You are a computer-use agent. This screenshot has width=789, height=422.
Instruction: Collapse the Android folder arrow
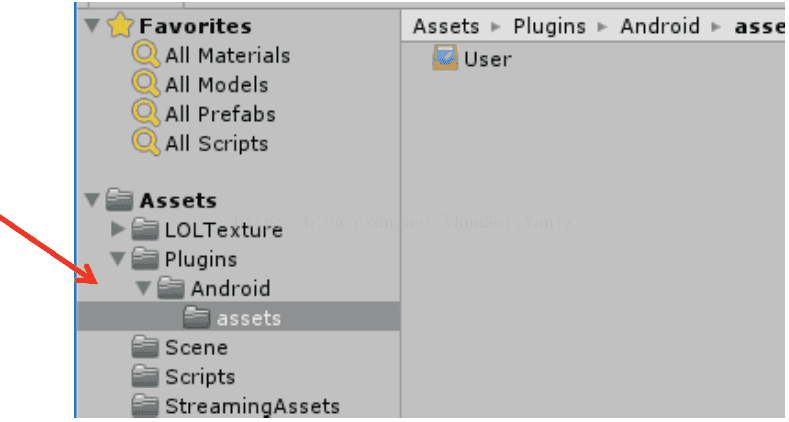coord(143,289)
